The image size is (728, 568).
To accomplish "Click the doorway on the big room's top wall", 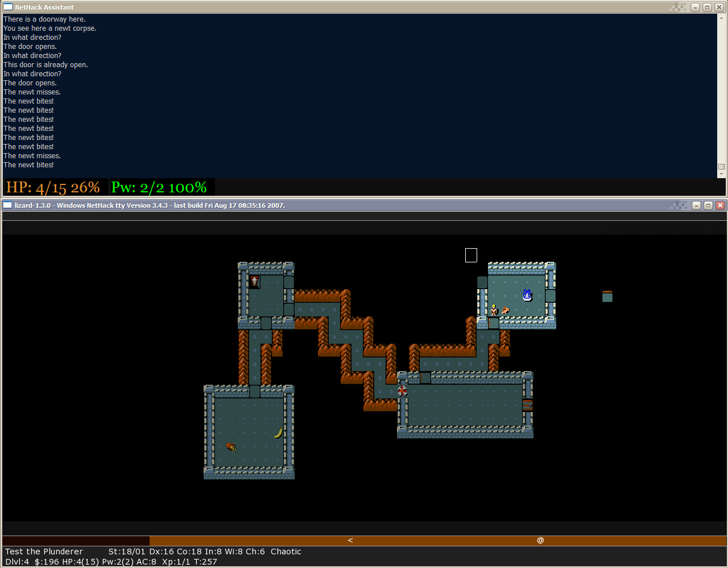I will tap(425, 378).
